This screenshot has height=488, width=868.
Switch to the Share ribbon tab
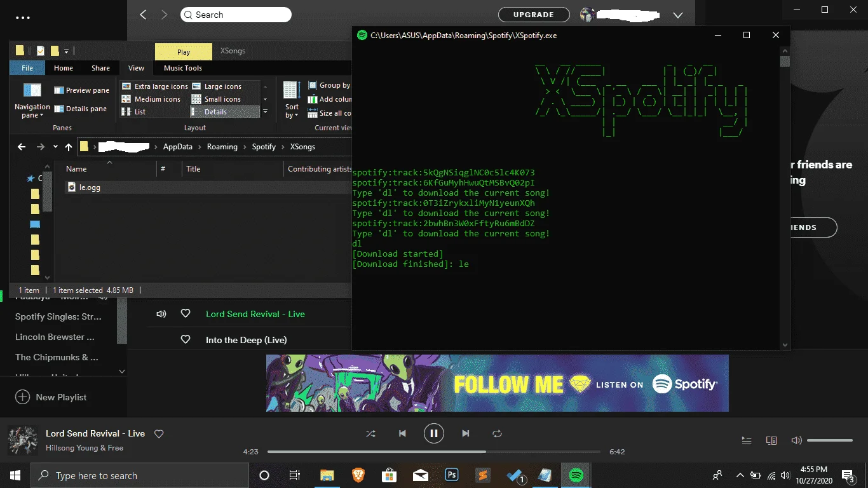coord(100,68)
